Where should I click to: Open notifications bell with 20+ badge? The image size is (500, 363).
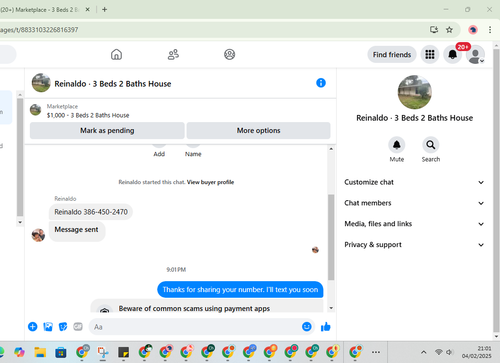pos(452,54)
